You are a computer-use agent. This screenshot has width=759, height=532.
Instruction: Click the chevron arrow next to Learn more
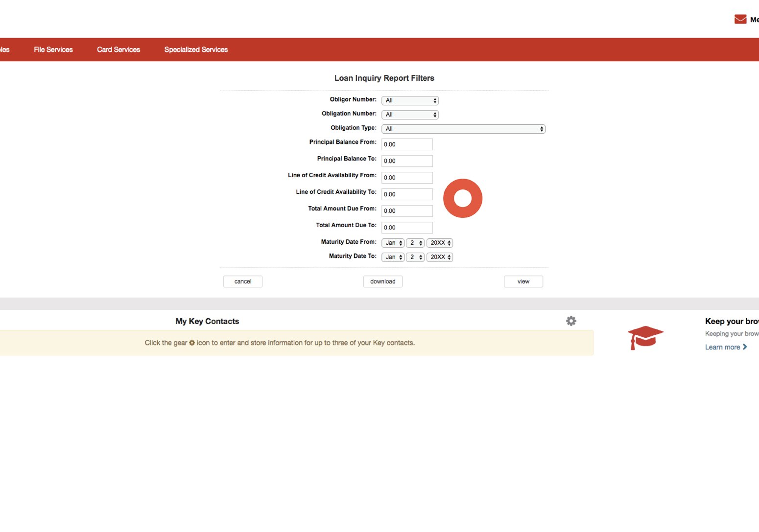(x=745, y=347)
